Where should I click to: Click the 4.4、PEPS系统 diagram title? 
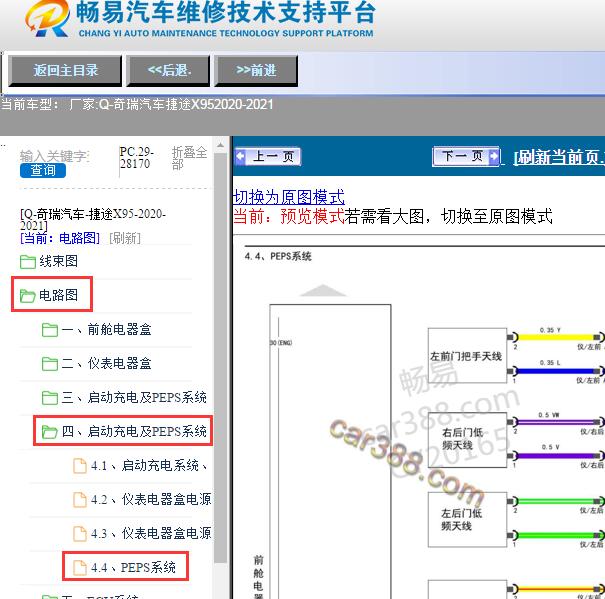click(278, 256)
